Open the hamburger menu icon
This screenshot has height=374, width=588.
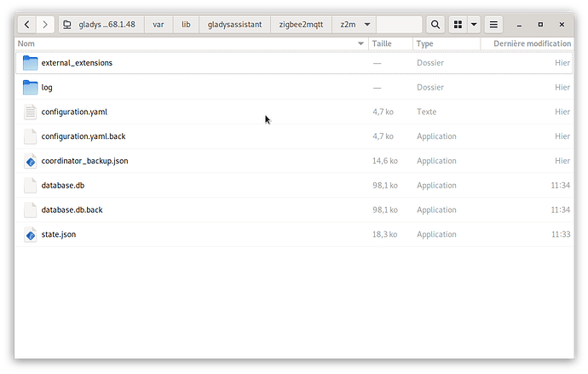coord(493,25)
